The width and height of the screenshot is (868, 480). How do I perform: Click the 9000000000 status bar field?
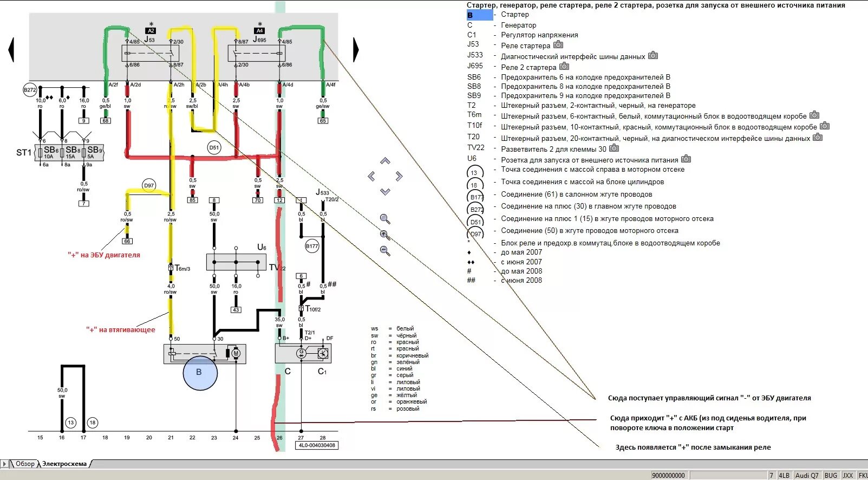pos(668,475)
